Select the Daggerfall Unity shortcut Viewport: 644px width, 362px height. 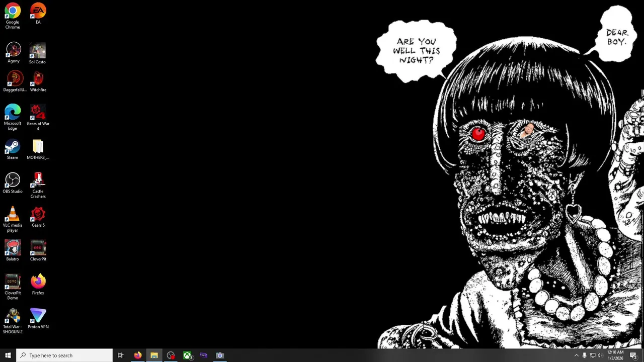15,81
